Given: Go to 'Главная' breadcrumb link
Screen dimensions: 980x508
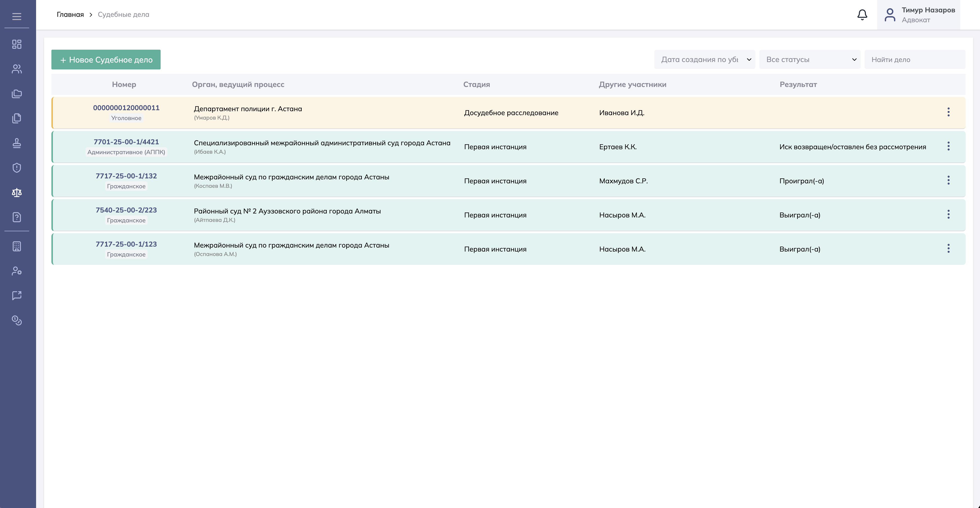Looking at the screenshot, I should point(70,15).
